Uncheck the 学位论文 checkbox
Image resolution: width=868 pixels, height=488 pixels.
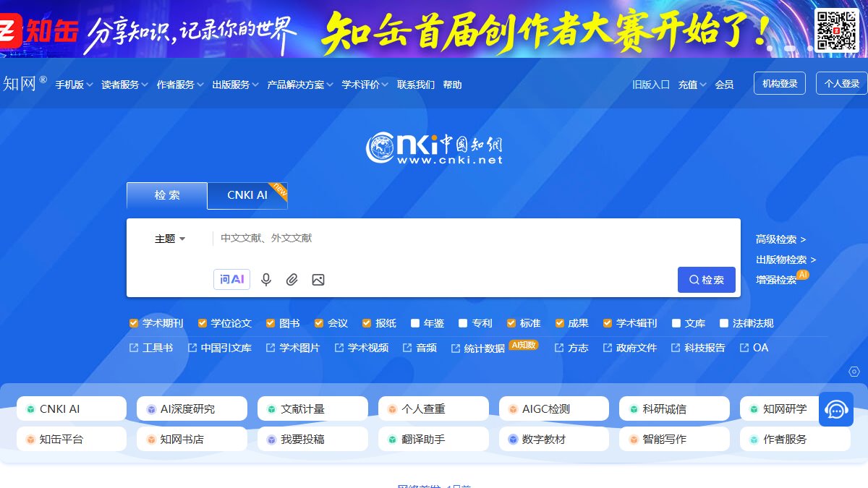pos(203,323)
